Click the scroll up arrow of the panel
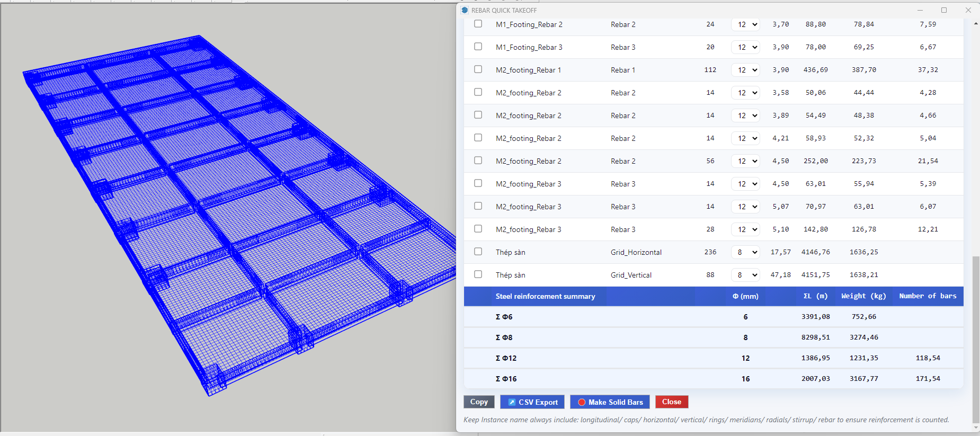 (x=975, y=24)
